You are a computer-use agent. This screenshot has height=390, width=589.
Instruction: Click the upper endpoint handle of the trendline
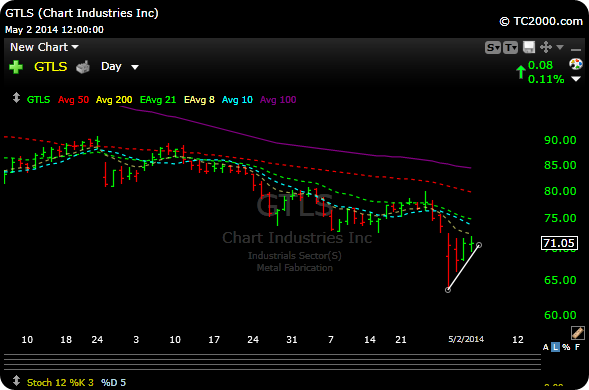479,245
